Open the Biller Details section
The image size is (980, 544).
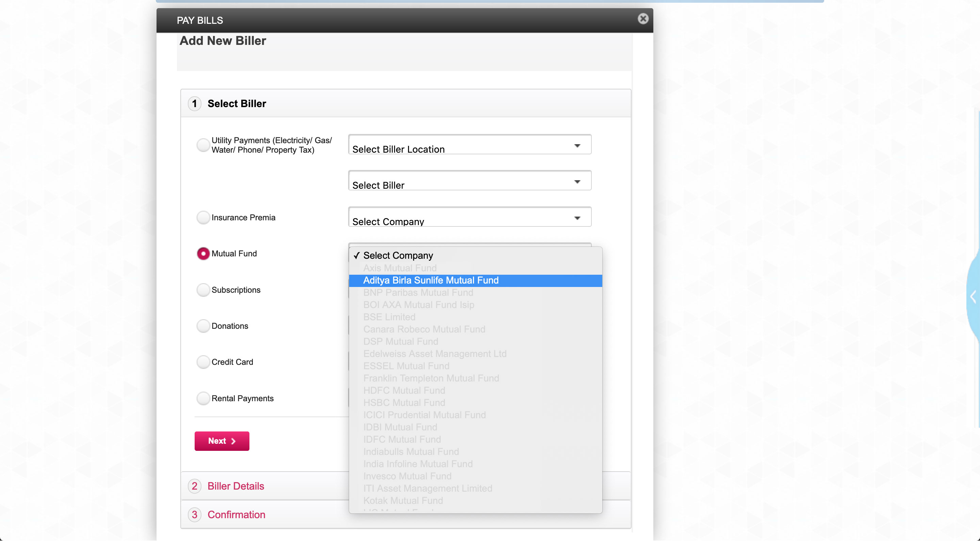click(x=235, y=486)
